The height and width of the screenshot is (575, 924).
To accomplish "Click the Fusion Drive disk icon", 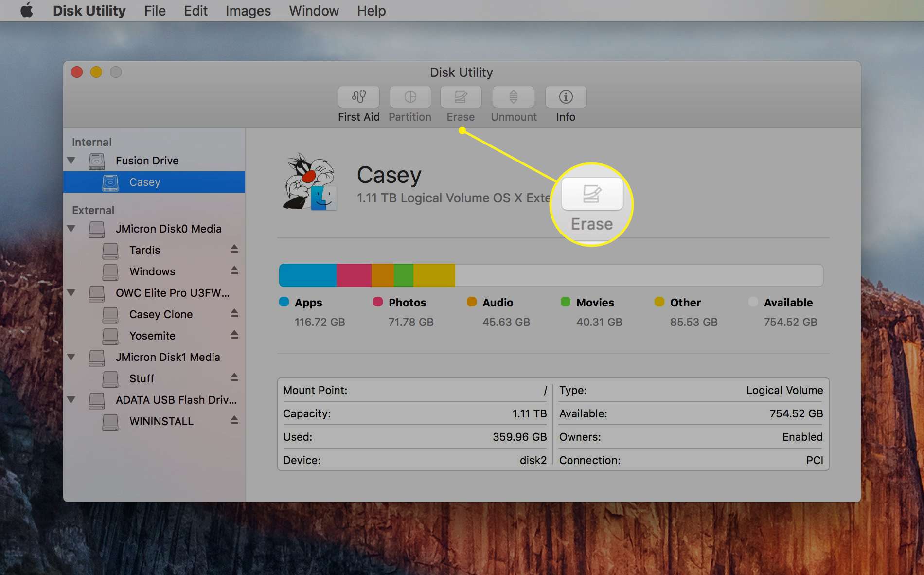I will (97, 161).
